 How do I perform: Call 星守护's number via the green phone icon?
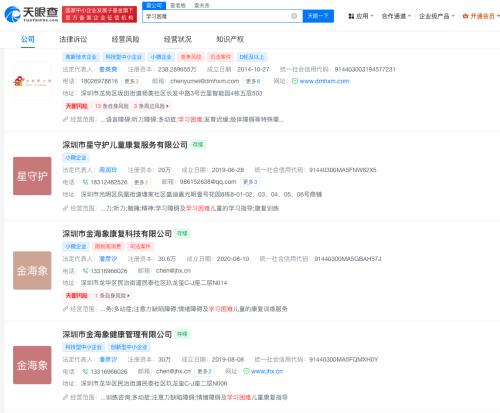(x=85, y=182)
